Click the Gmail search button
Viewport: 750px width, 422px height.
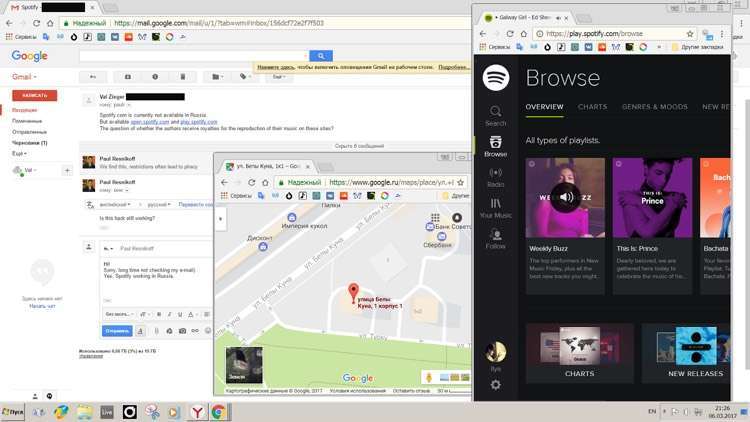click(320, 56)
